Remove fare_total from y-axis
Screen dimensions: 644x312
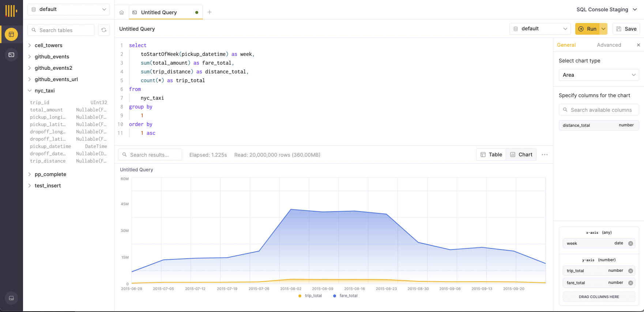630,283
